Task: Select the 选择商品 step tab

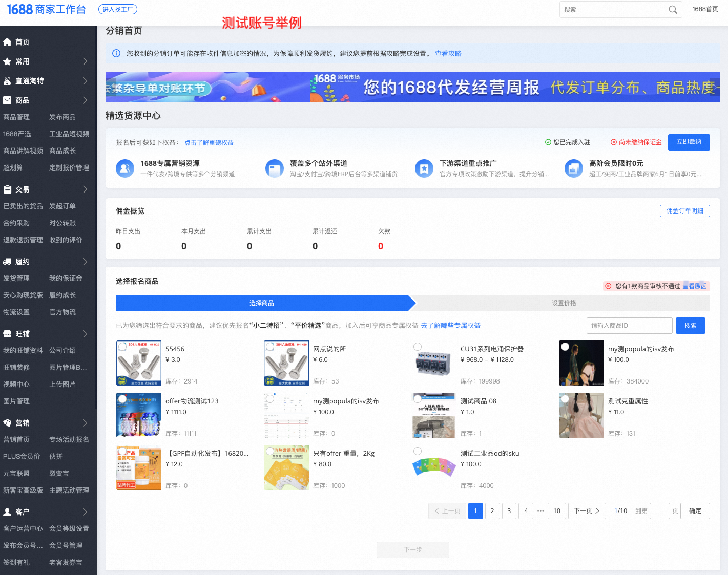Action: click(261, 303)
